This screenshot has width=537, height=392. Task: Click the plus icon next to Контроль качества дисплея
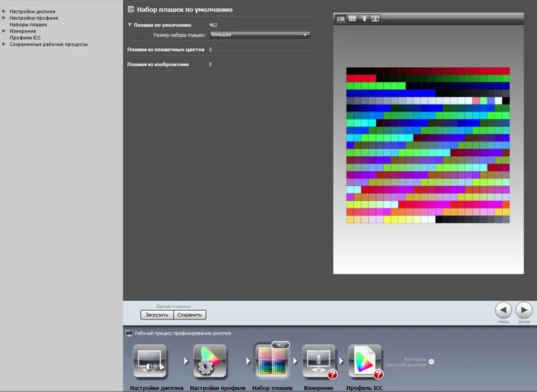coord(431,361)
